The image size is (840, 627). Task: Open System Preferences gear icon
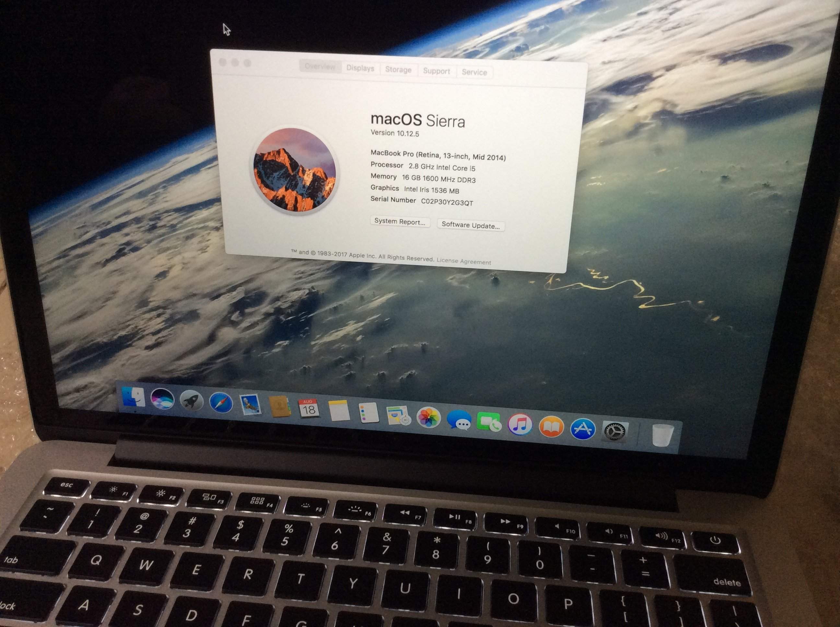click(x=614, y=431)
